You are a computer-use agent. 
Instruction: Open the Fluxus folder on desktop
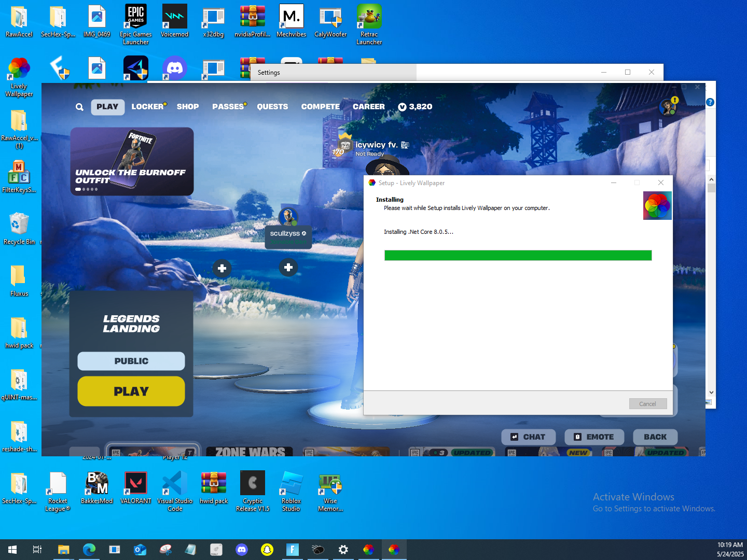point(19,281)
